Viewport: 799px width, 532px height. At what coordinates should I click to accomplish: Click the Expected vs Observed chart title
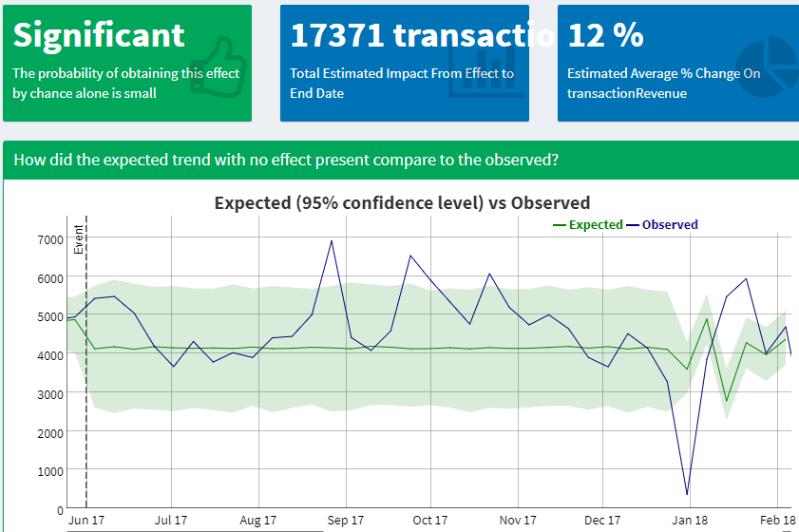(x=402, y=202)
